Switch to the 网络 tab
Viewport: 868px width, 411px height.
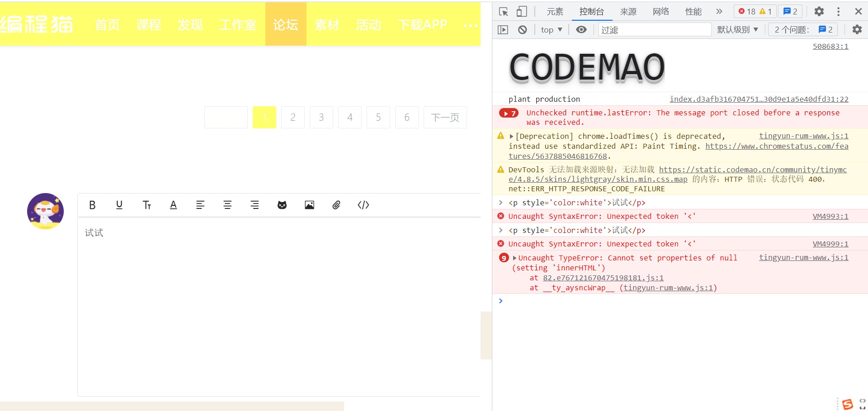(x=660, y=12)
